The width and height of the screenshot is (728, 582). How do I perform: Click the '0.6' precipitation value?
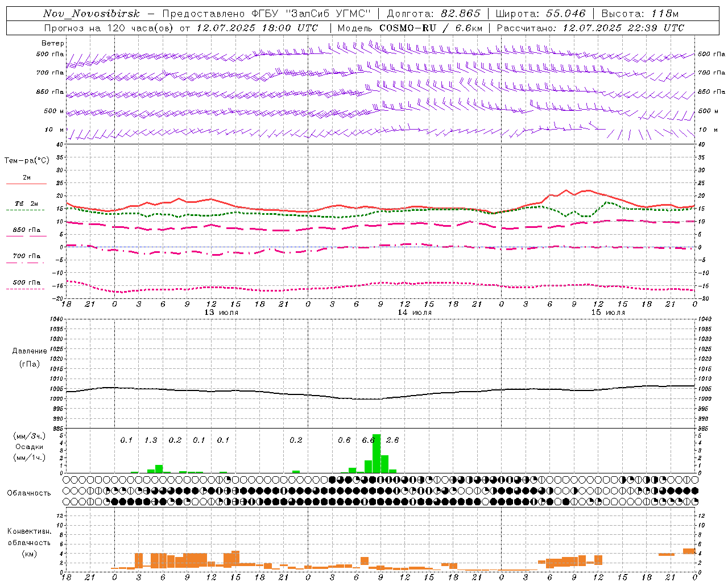[x=344, y=440]
